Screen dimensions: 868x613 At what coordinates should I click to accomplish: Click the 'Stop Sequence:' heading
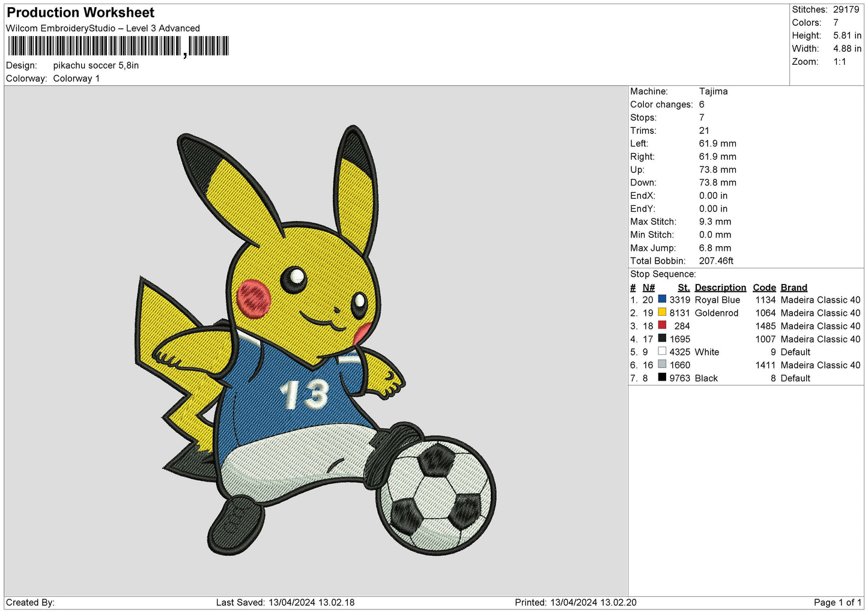pos(663,274)
